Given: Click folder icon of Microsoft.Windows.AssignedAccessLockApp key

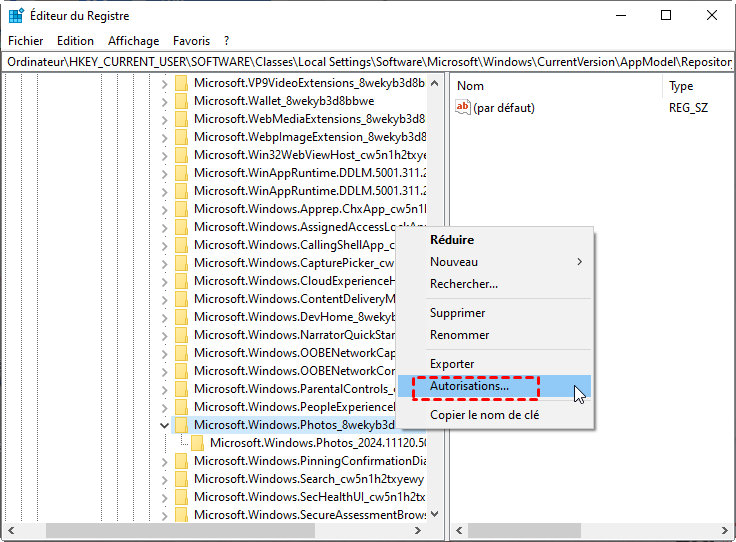Looking at the screenshot, I should click(x=181, y=227).
